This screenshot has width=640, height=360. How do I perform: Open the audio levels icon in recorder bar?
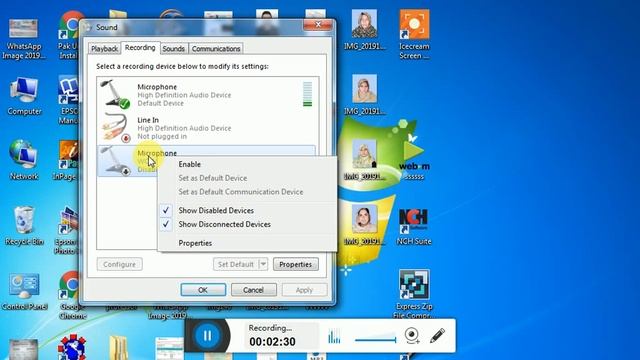(334, 336)
